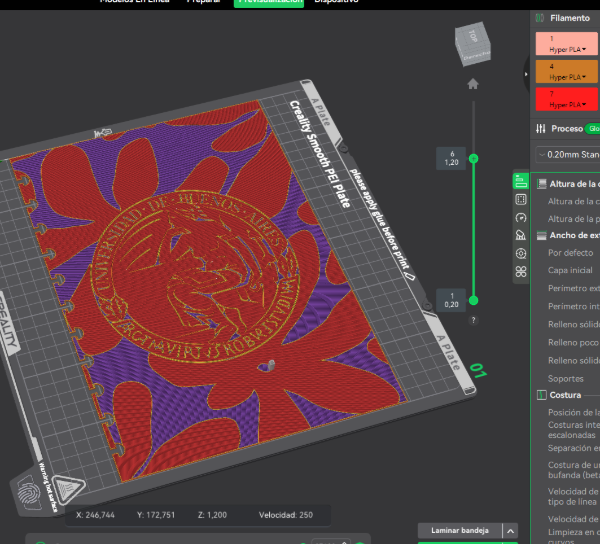The image size is (600, 544).
Task: Click the upper layer slider handle
Action: [473, 158]
